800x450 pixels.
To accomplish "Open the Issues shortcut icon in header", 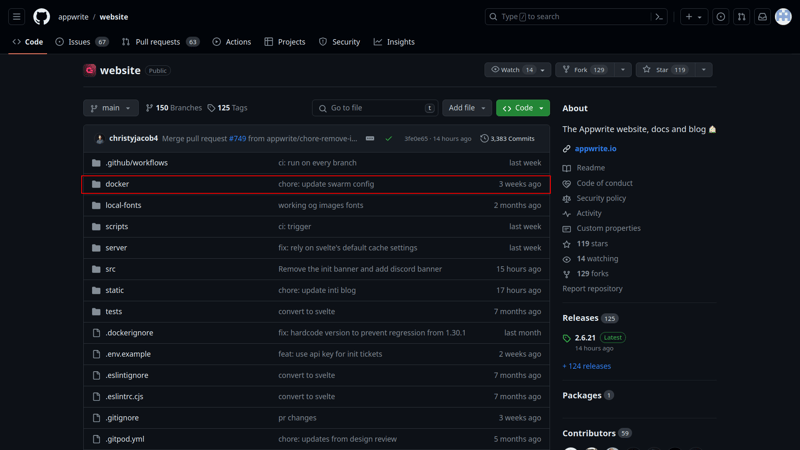I will tap(720, 17).
